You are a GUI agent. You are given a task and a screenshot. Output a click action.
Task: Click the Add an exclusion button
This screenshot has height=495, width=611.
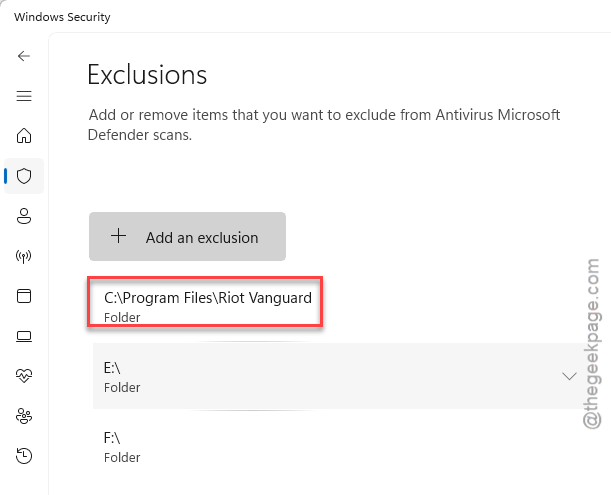(x=187, y=237)
